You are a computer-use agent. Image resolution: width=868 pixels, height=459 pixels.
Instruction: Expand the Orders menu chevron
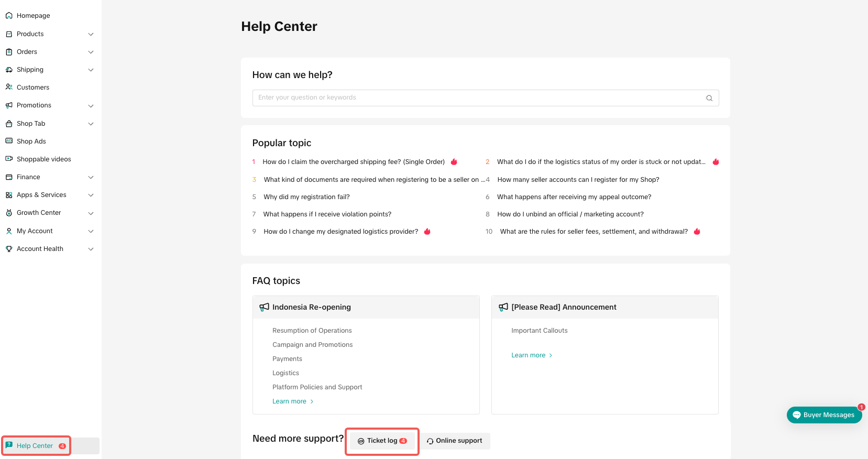pyautogui.click(x=91, y=52)
